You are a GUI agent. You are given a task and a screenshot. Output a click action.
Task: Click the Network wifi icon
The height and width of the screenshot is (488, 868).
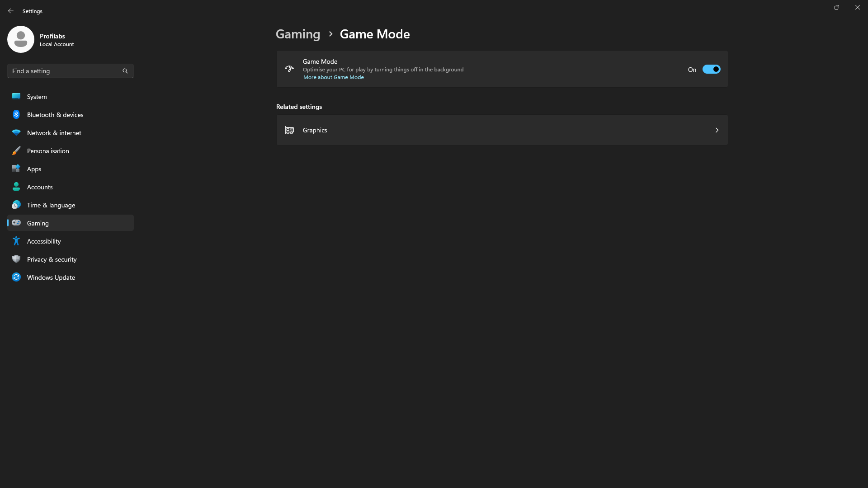pos(16,132)
